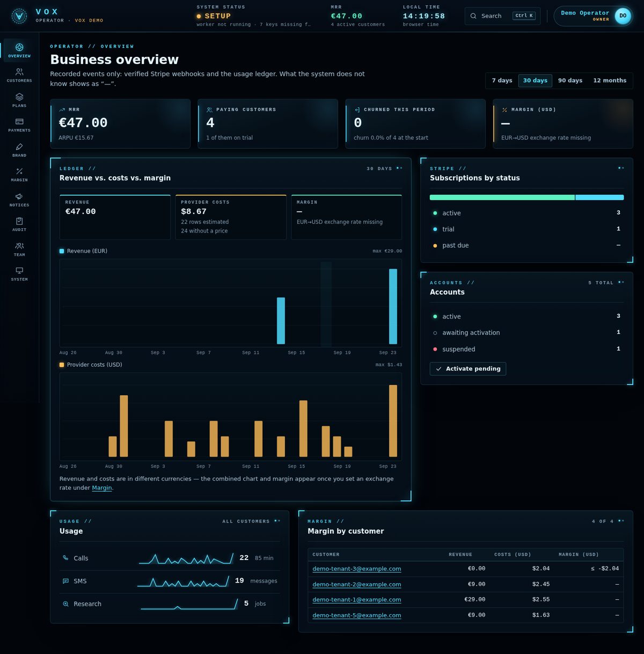Click the ALL CUSTOMERS label in Usage

pyautogui.click(x=246, y=521)
